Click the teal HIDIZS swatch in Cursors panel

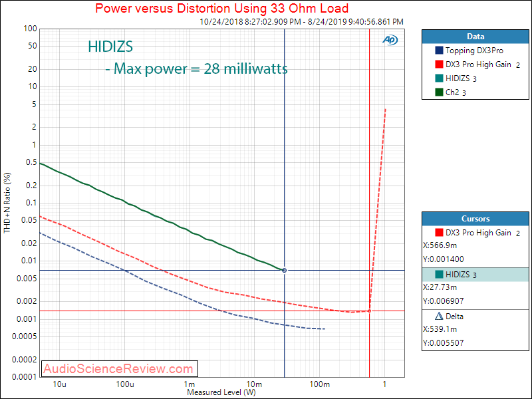pyautogui.click(x=439, y=274)
